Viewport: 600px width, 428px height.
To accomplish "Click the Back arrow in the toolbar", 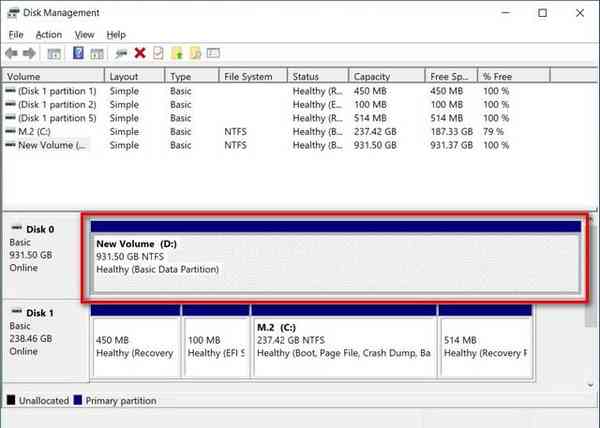I will pos(12,53).
